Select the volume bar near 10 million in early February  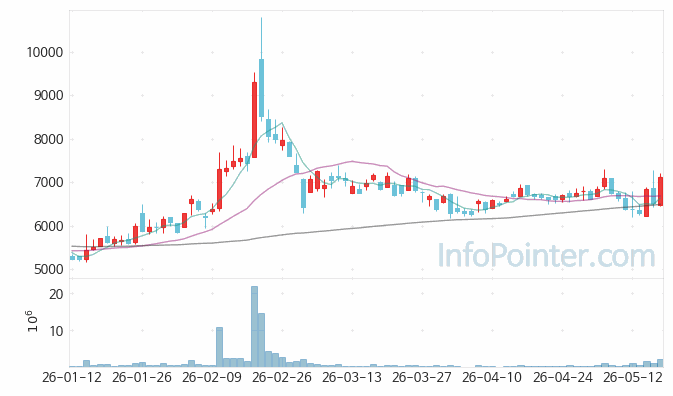point(219,347)
